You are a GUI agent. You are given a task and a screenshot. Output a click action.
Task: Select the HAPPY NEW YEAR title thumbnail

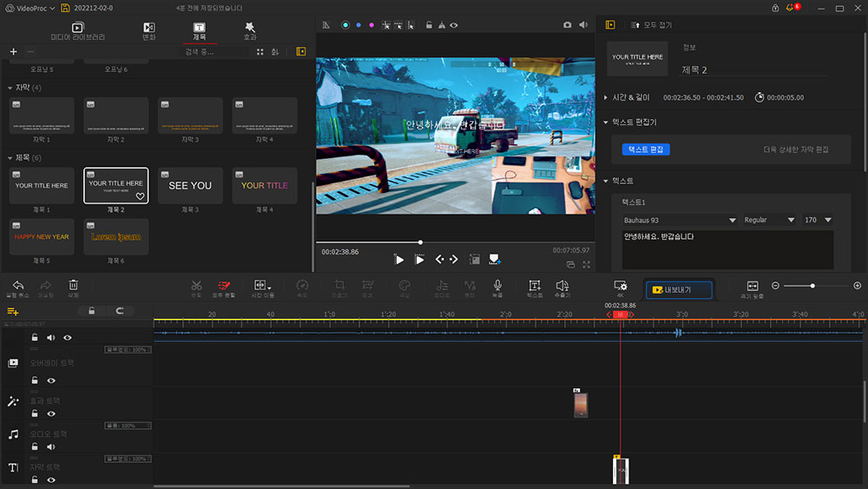tap(42, 236)
